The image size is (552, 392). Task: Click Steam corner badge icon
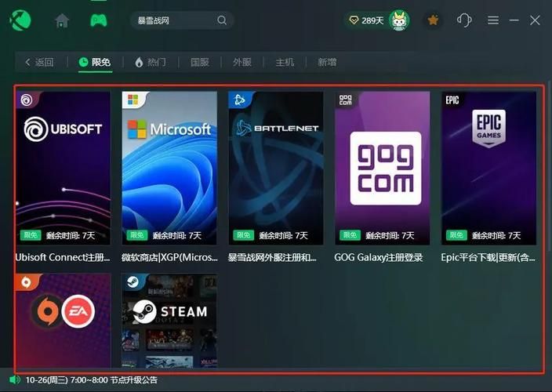[133, 282]
